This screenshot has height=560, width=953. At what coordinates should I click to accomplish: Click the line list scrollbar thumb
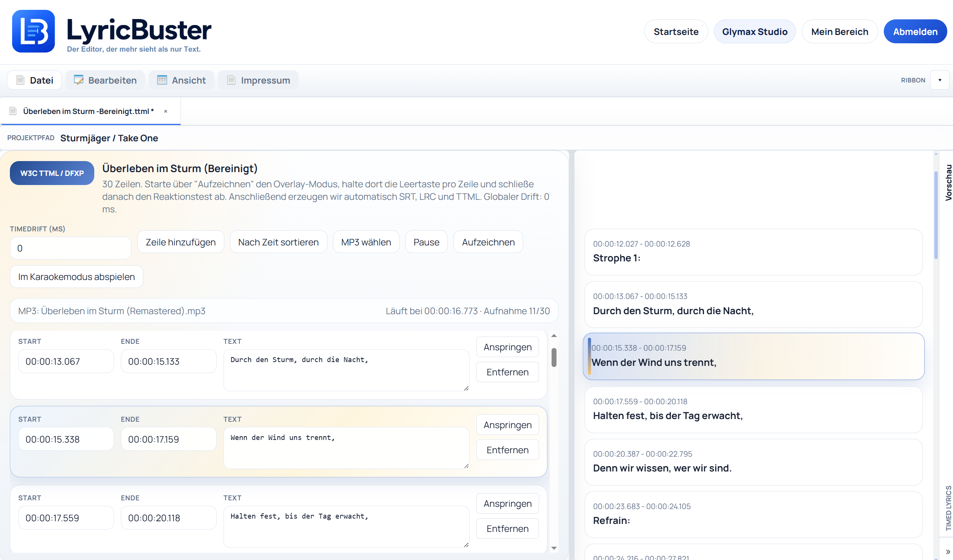point(554,358)
